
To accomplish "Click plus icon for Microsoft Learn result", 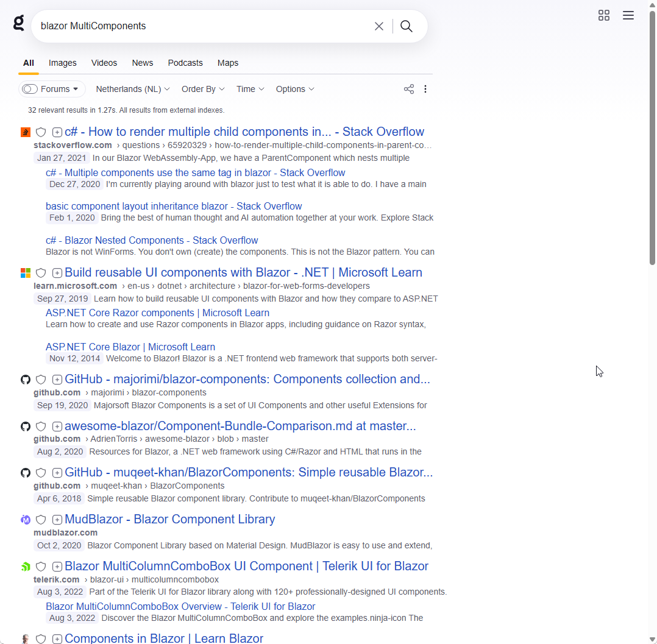I will point(57,273).
